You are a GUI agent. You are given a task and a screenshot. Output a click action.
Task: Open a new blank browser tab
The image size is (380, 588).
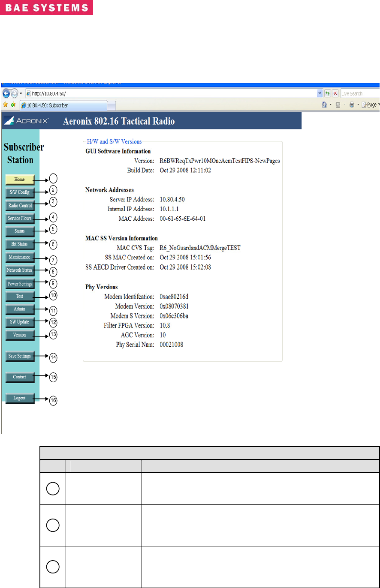tap(111, 105)
